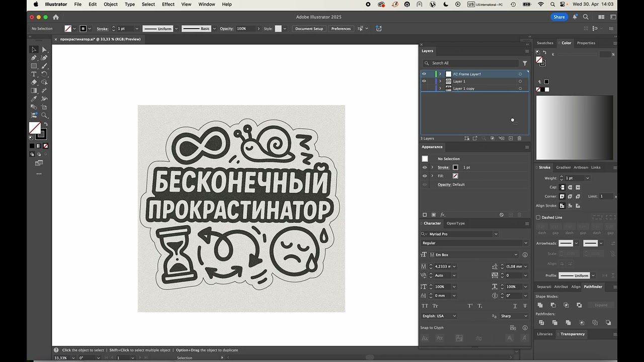
Task: Click Wi-Fi icon in macOS menu bar
Action: pyautogui.click(x=541, y=4)
